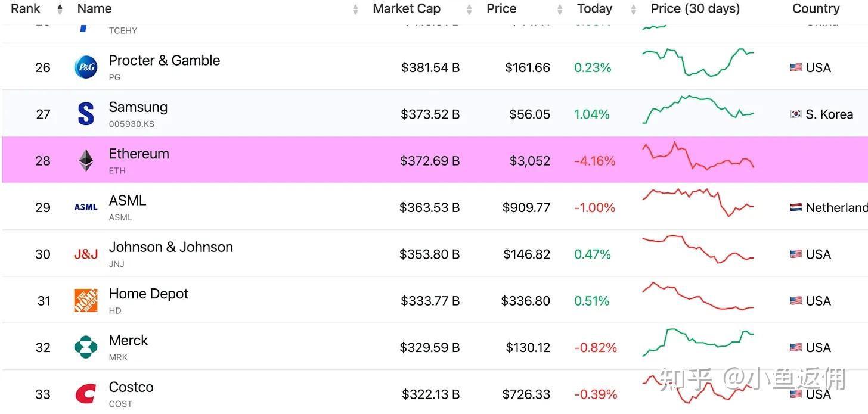Open the ASML 30-day price chart

tap(698, 203)
